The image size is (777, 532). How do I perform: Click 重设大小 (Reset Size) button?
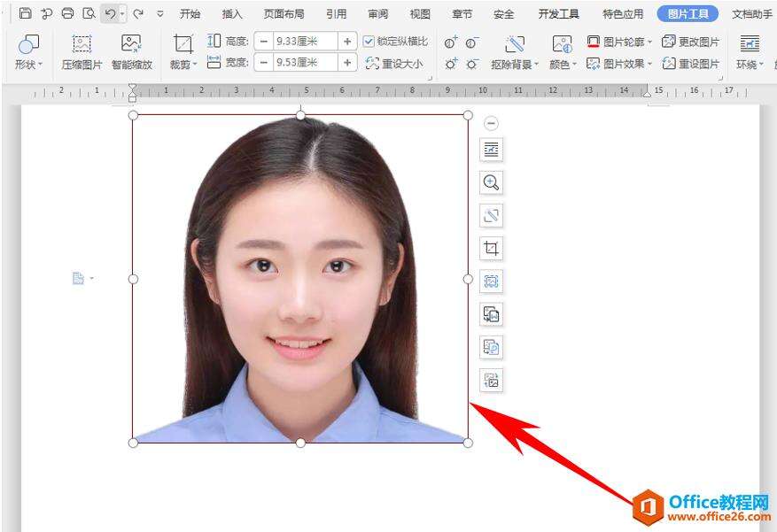click(394, 64)
